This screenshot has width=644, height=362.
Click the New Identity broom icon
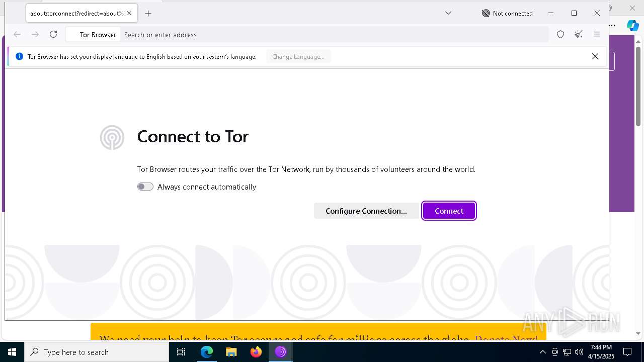coord(579,34)
